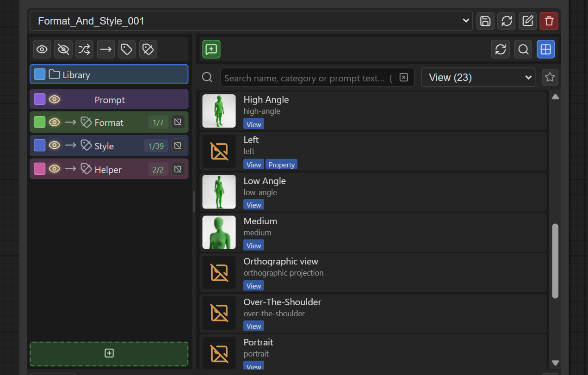
Task: Refresh the library list
Action: pyautogui.click(x=501, y=49)
